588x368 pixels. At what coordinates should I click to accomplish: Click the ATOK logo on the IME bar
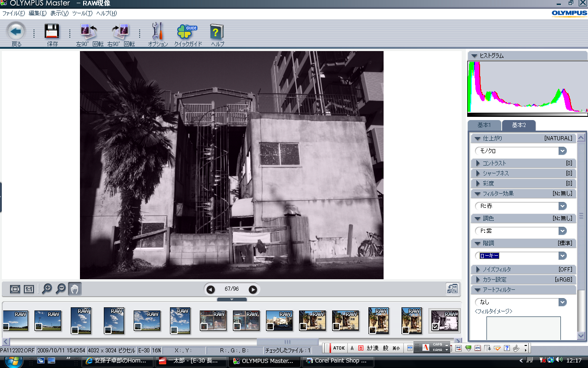[x=339, y=348]
